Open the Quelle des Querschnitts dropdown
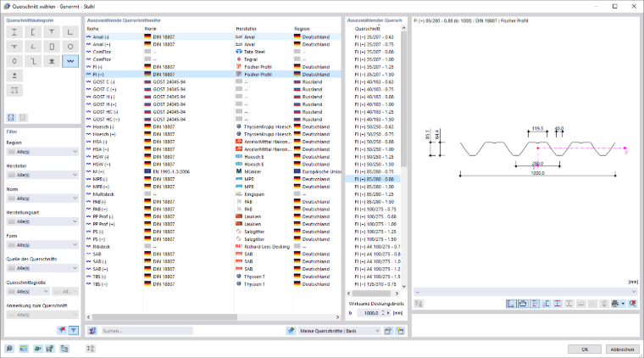Viewport: 644px width, 358px height. point(42,268)
